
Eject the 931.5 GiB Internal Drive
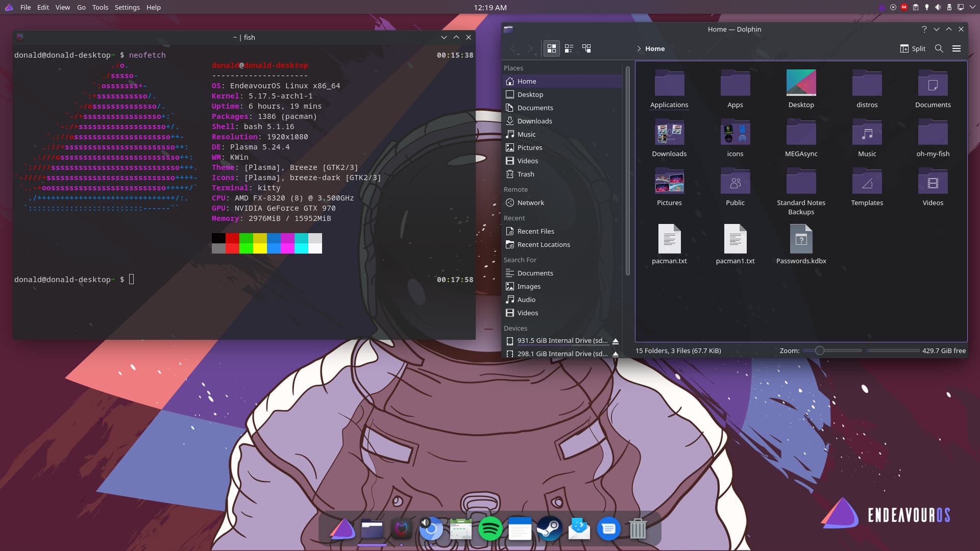(616, 341)
